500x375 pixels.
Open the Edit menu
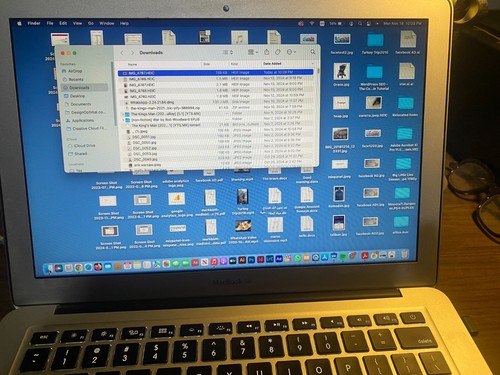(x=63, y=23)
